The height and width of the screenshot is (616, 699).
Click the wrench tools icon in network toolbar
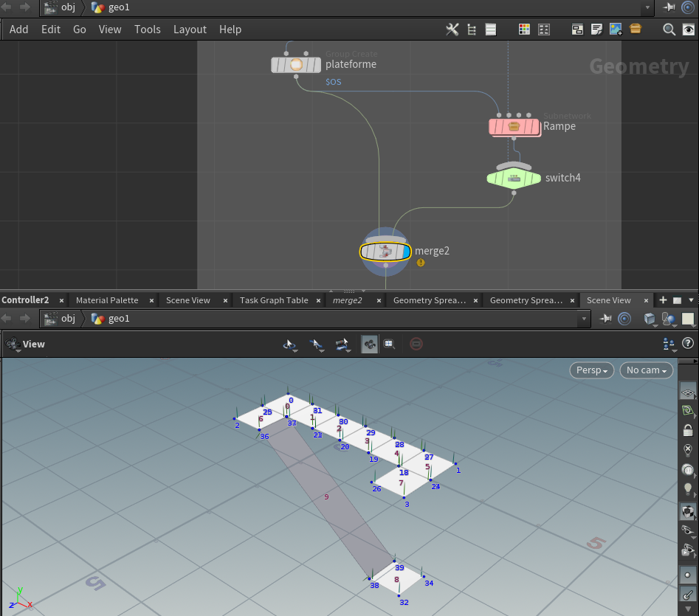coord(452,30)
